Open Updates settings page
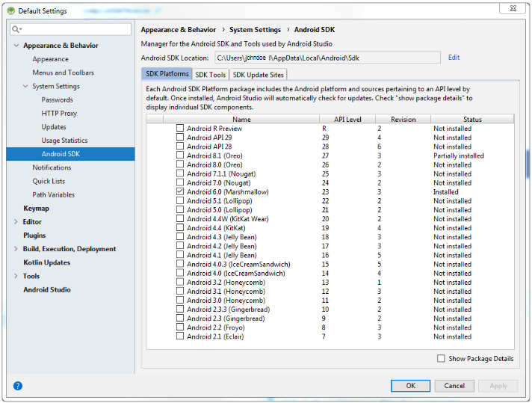The width and height of the screenshot is (532, 403). (x=54, y=126)
